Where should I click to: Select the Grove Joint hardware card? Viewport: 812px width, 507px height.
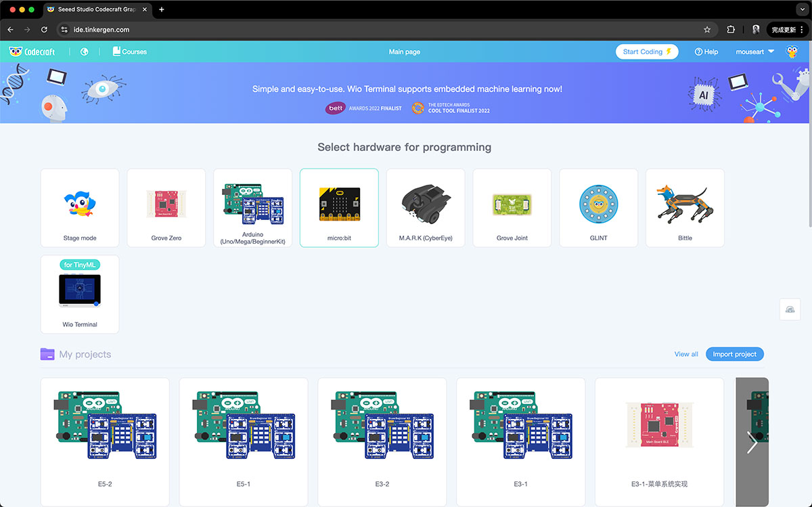(x=512, y=208)
